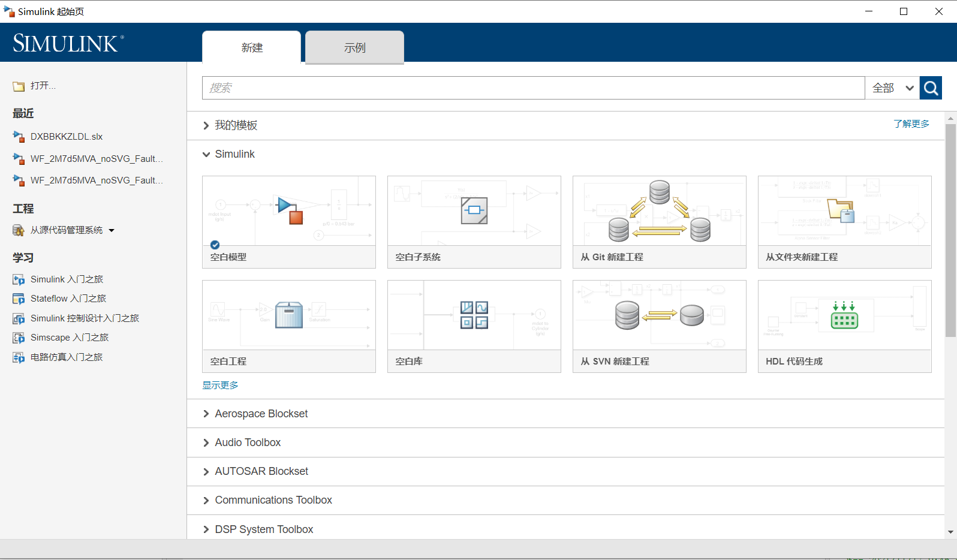Select the 从 Git 新建工程 template
The width and height of the screenshot is (957, 560).
point(660,222)
